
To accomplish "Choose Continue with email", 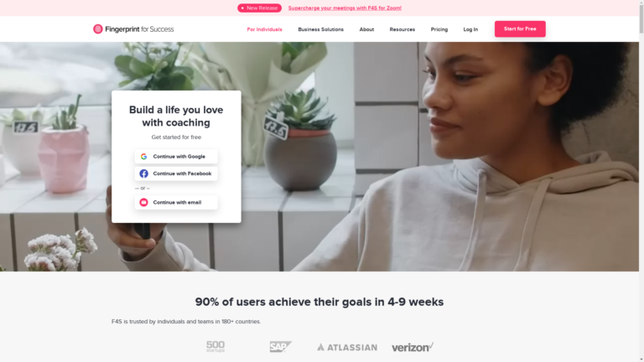I will pyautogui.click(x=176, y=202).
